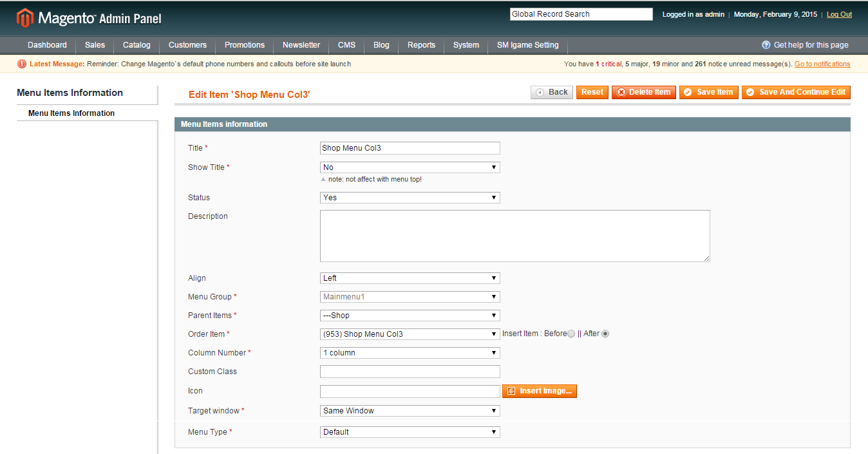This screenshot has height=454, width=868.
Task: Open the Menu Group dropdown
Action: click(x=410, y=297)
